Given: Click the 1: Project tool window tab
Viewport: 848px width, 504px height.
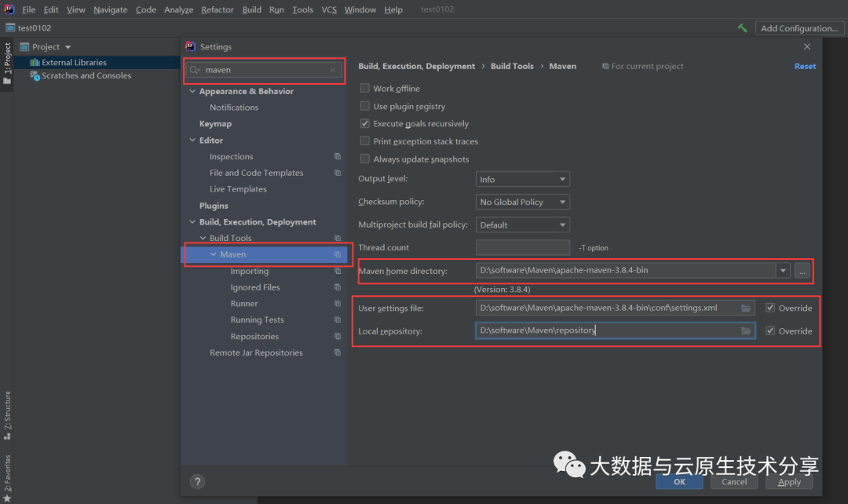Looking at the screenshot, I should point(7,64).
